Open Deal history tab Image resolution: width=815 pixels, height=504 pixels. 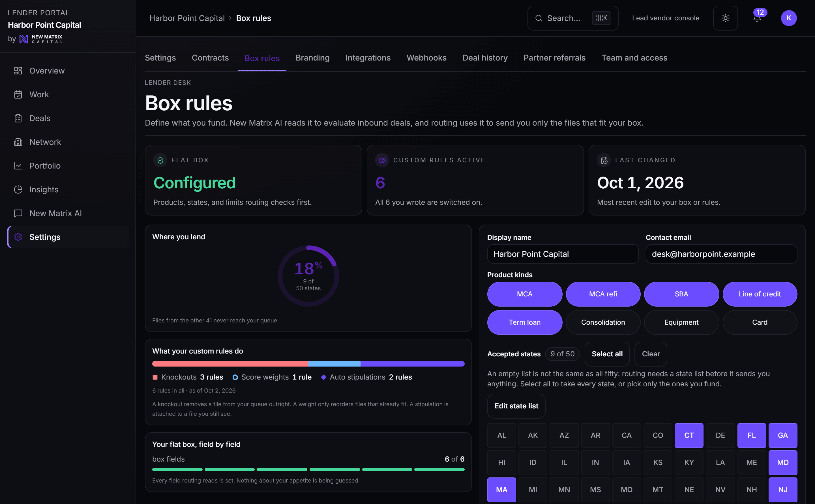click(x=485, y=58)
